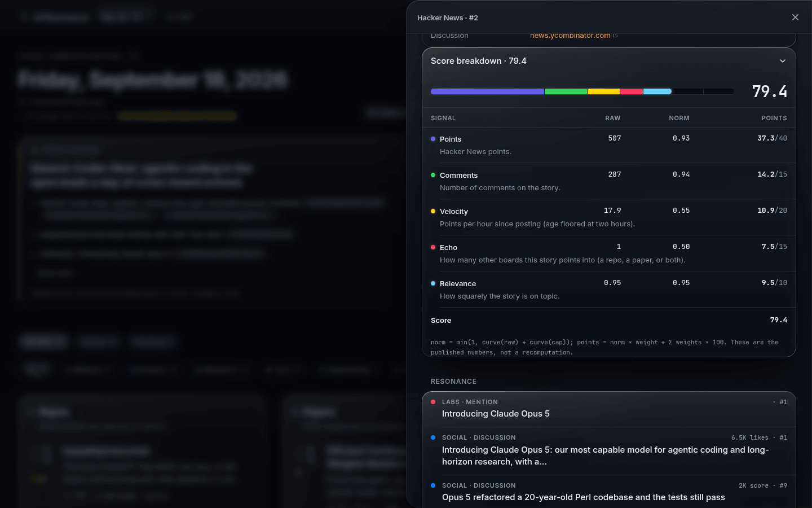The width and height of the screenshot is (812, 508).
Task: Click the large 79.4 total score
Action: pos(770,91)
